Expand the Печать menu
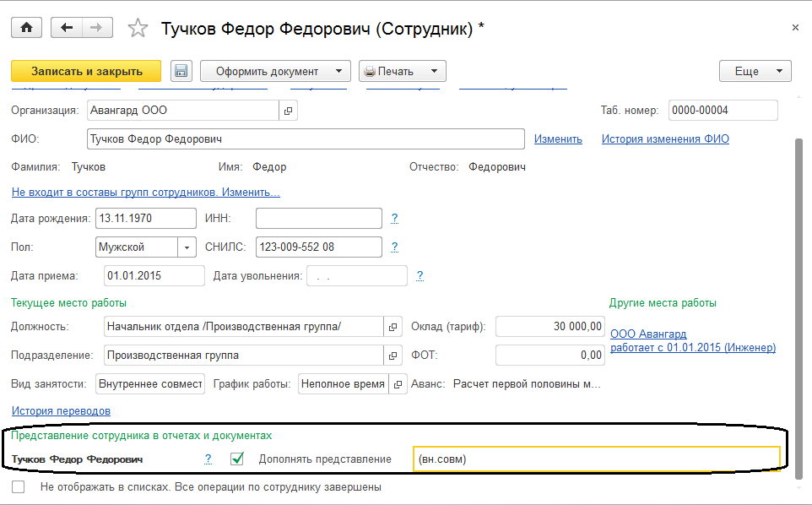Image resolution: width=812 pixels, height=505 pixels. click(x=402, y=71)
